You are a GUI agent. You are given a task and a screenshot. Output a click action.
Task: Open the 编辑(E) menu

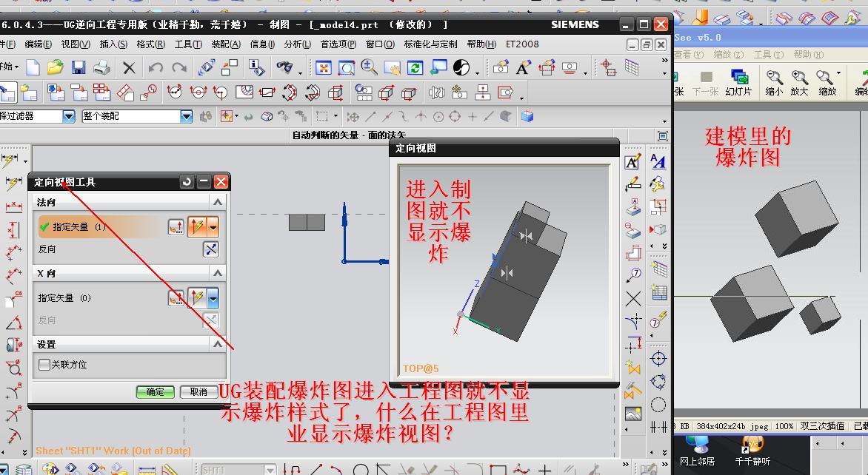point(39,44)
